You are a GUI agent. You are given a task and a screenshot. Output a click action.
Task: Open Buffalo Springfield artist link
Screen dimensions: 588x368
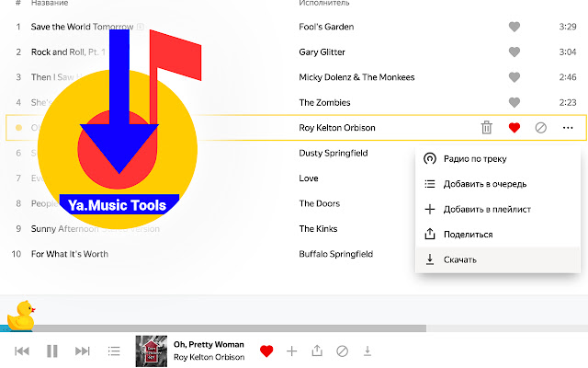(335, 254)
